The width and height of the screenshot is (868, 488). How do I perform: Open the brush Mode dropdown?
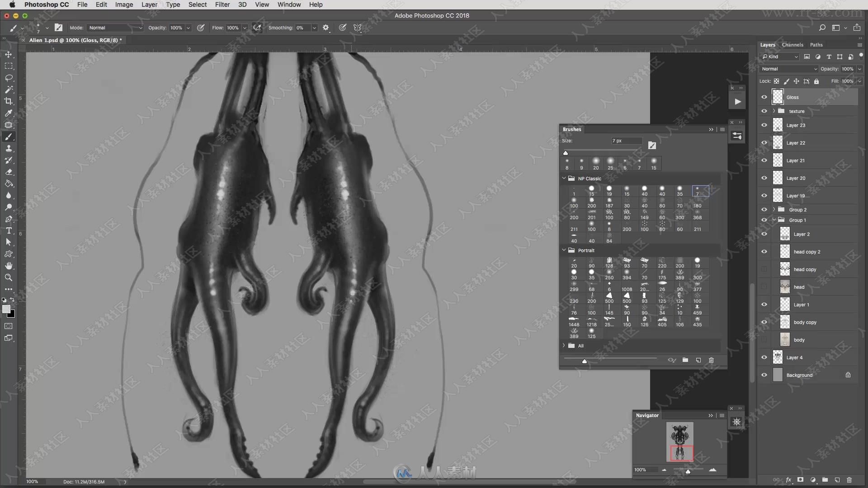click(115, 28)
